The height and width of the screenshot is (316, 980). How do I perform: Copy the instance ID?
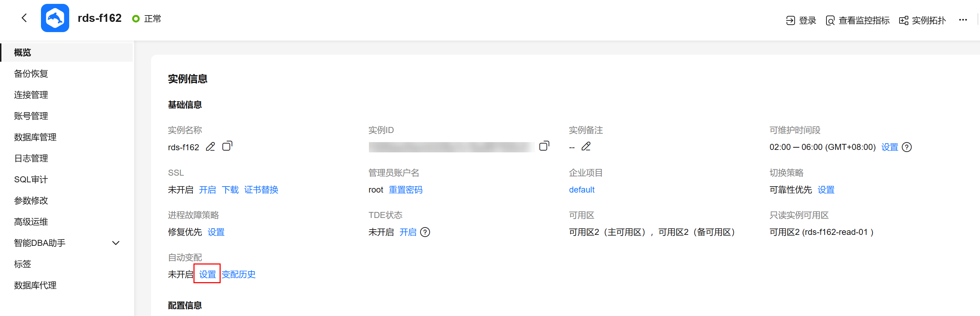pyautogui.click(x=544, y=146)
